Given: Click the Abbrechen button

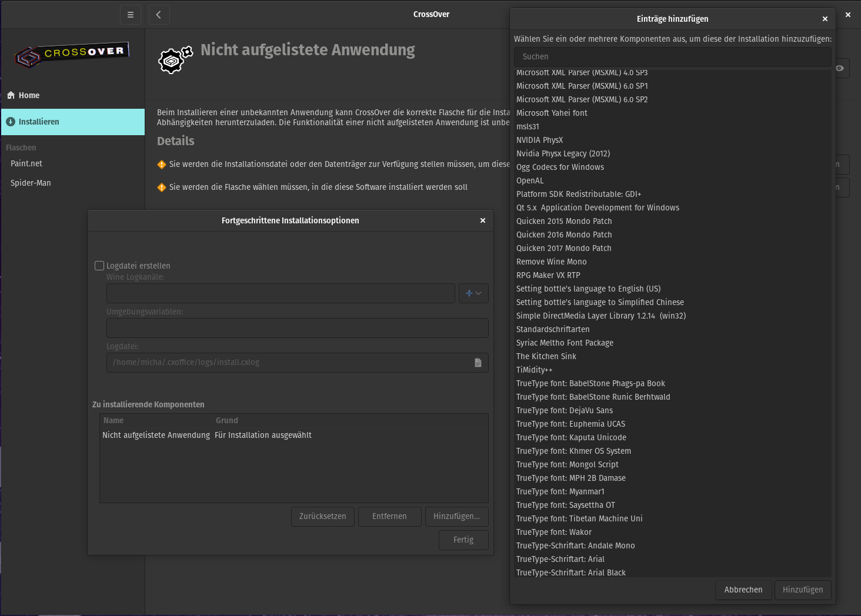Looking at the screenshot, I should click(743, 590).
